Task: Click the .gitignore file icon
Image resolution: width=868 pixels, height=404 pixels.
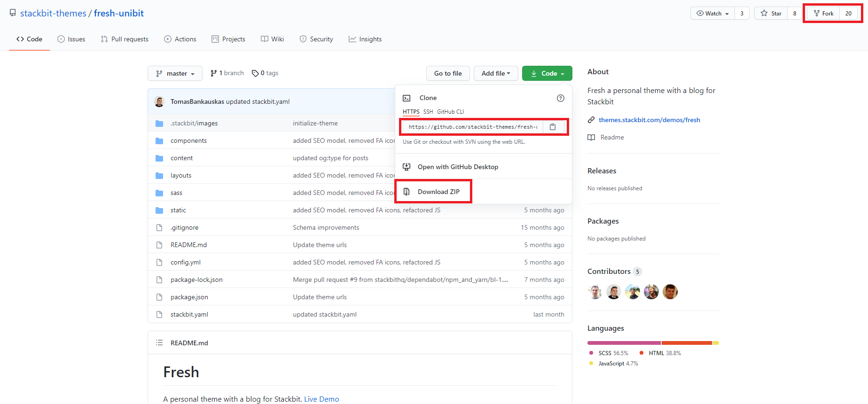Action: [159, 228]
